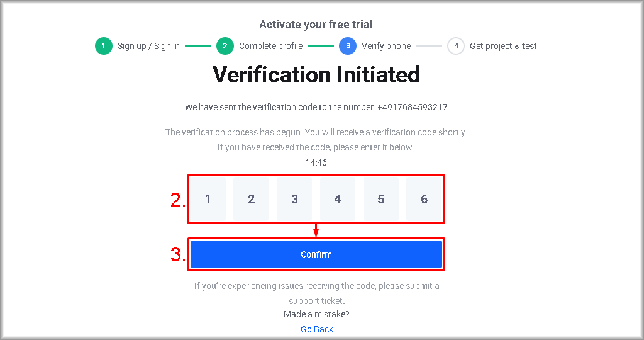Click the green step 2 circle icon
This screenshot has height=340, width=644.
(x=225, y=46)
